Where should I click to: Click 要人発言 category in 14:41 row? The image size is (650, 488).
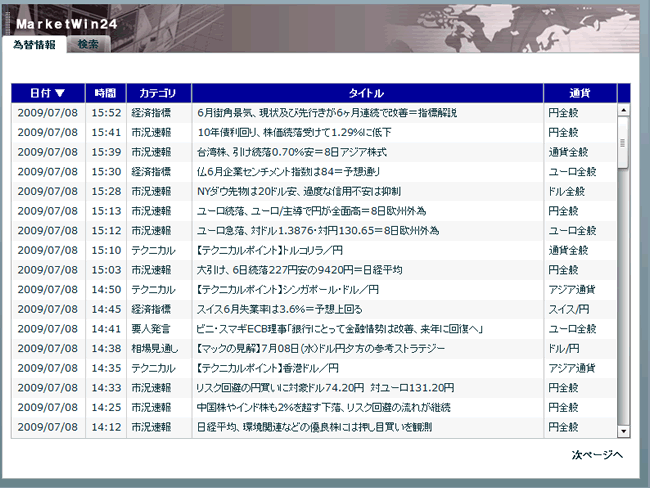pyautogui.click(x=151, y=329)
